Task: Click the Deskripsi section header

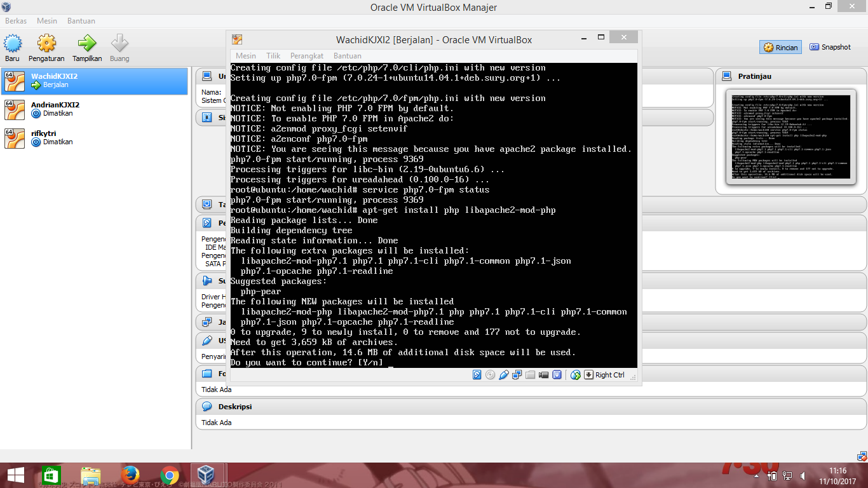Action: tap(531, 407)
